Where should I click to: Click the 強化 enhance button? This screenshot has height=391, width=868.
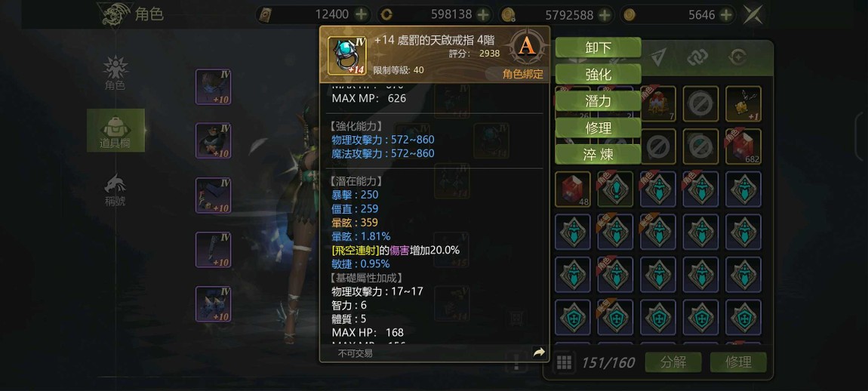pyautogui.click(x=598, y=74)
